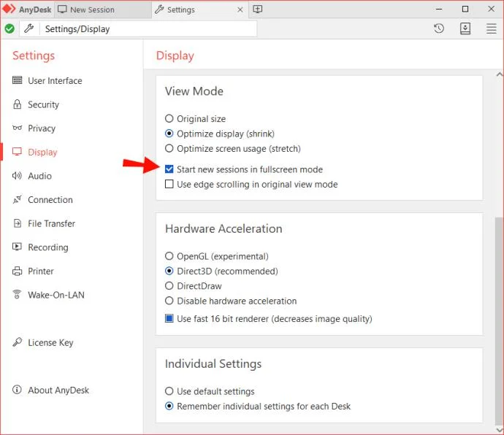The width and height of the screenshot is (504, 435).
Task: Uncheck Start new sessions in fullscreen mode
Action: pos(169,169)
